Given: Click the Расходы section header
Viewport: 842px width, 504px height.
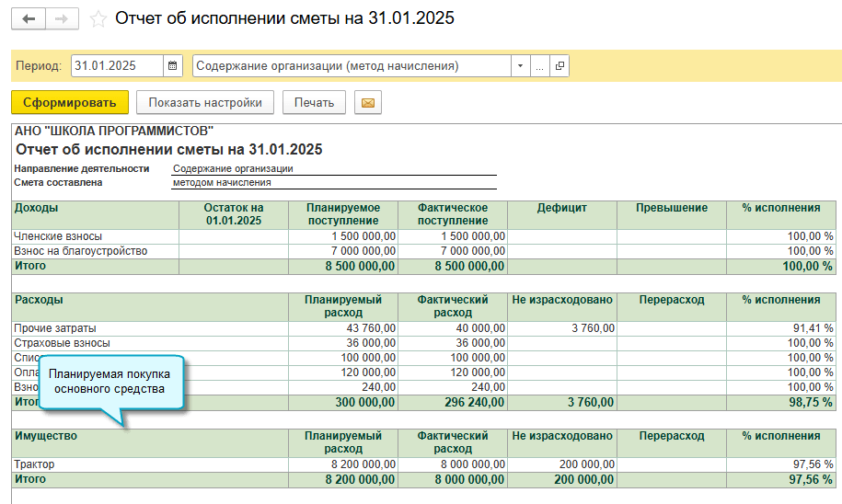Looking at the screenshot, I should click(x=150, y=306).
